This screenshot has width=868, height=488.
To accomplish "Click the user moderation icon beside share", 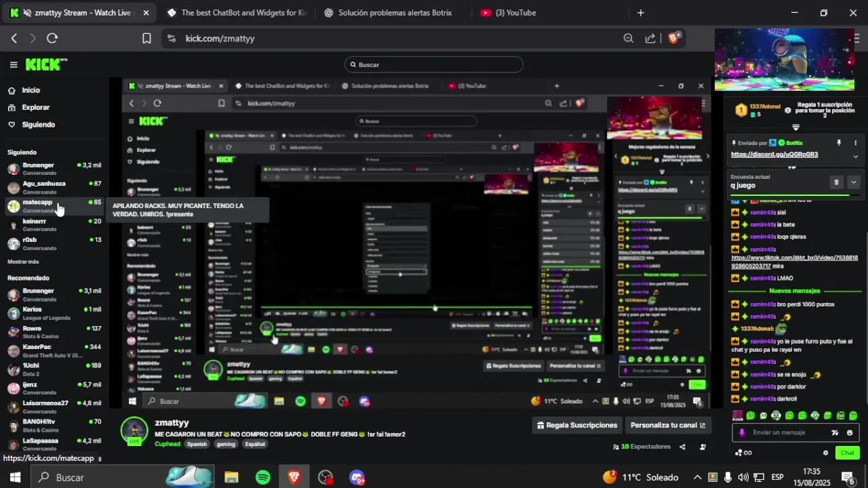I will [703, 447].
